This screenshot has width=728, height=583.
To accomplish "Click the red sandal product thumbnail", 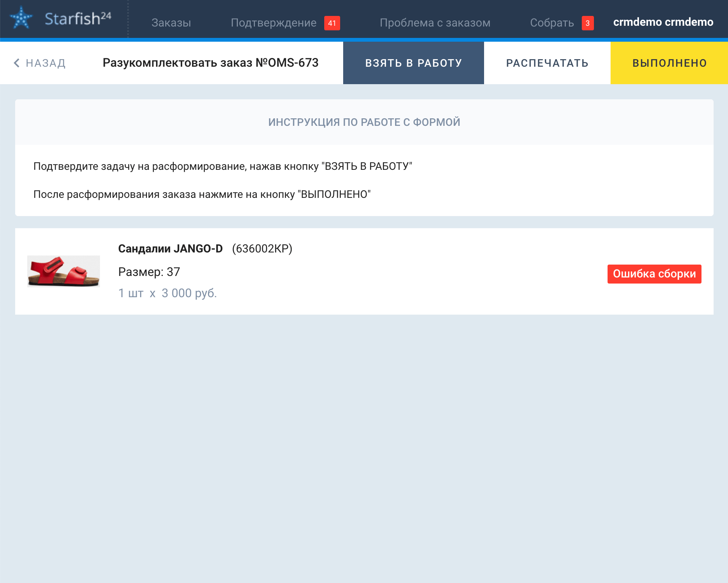I will coord(64,271).
